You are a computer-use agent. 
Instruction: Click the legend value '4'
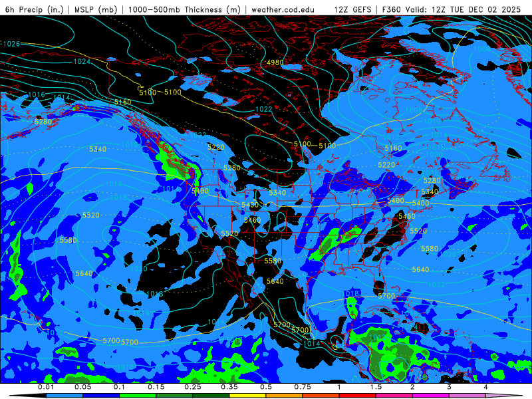pyautogui.click(x=486, y=387)
